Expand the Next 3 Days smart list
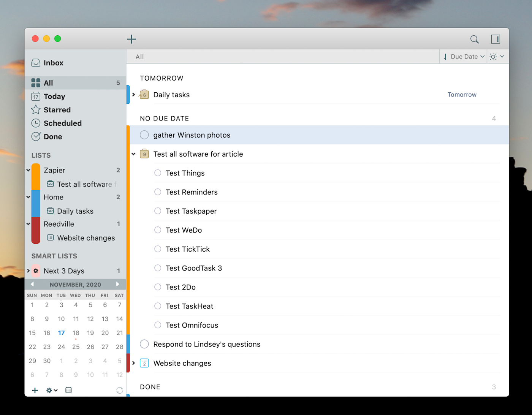The width and height of the screenshot is (532, 415). 28,271
